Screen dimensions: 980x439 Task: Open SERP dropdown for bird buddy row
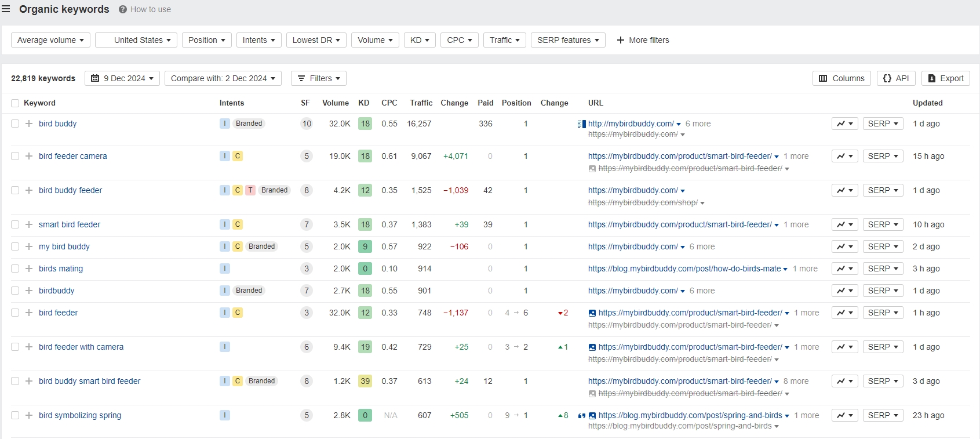pyautogui.click(x=883, y=124)
